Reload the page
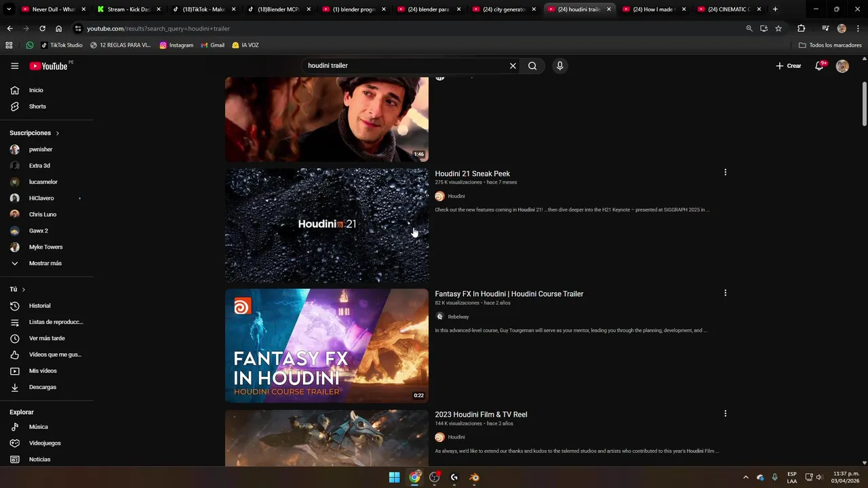 (42, 28)
